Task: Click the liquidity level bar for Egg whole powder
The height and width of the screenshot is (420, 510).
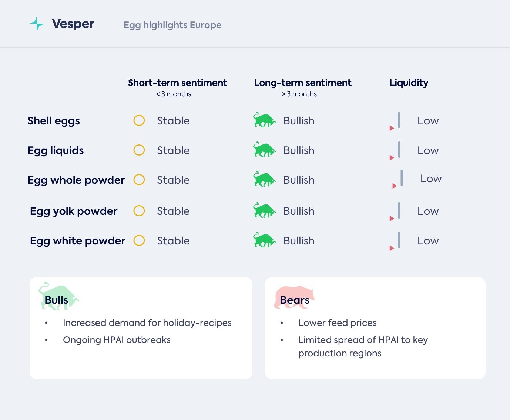Action: click(402, 178)
